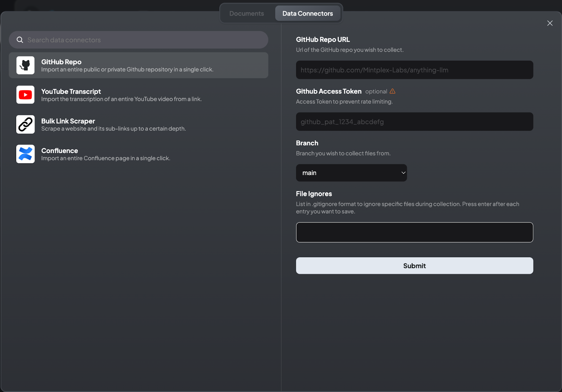Click 'Branch you wish to collect files from.'
This screenshot has width=562, height=392.
pyautogui.click(x=343, y=153)
